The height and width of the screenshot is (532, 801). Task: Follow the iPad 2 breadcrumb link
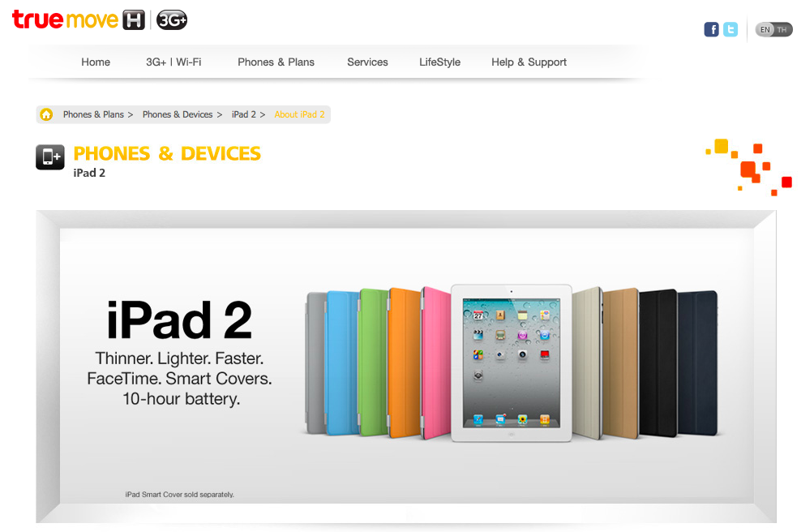tap(244, 114)
